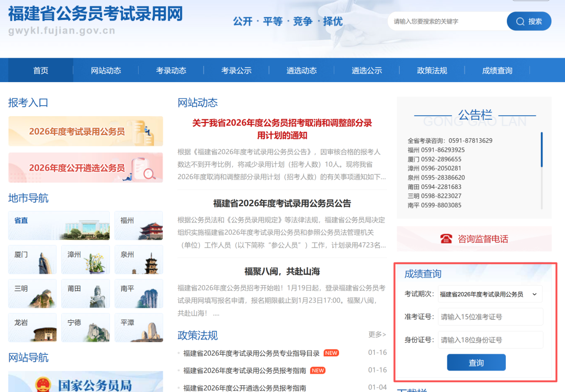Screen dimensions: 565x392
Task: Go to 考录公示 navigation tab
Action: click(x=236, y=71)
